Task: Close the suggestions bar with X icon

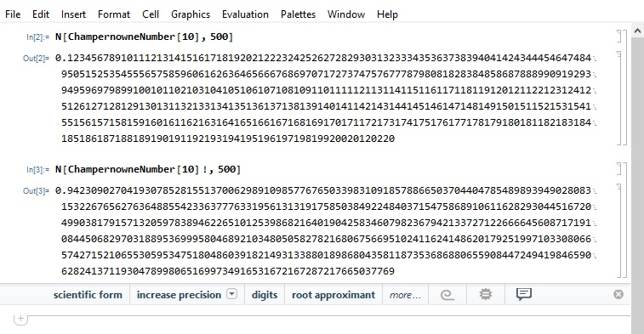Action: 618,294
